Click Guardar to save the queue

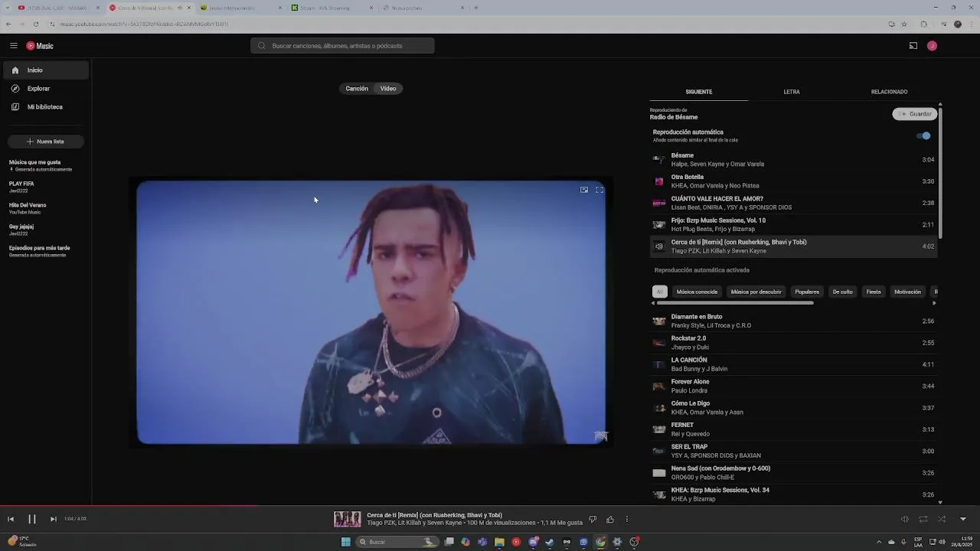click(915, 114)
